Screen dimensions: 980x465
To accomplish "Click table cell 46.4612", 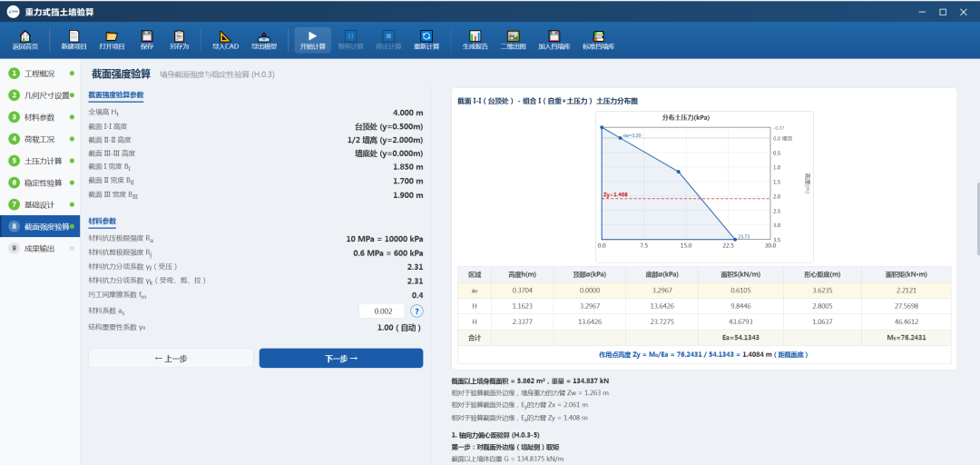I will (906, 322).
